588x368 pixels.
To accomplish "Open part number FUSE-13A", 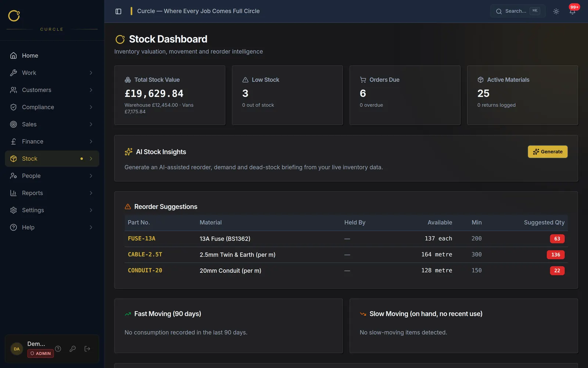I will [141, 238].
